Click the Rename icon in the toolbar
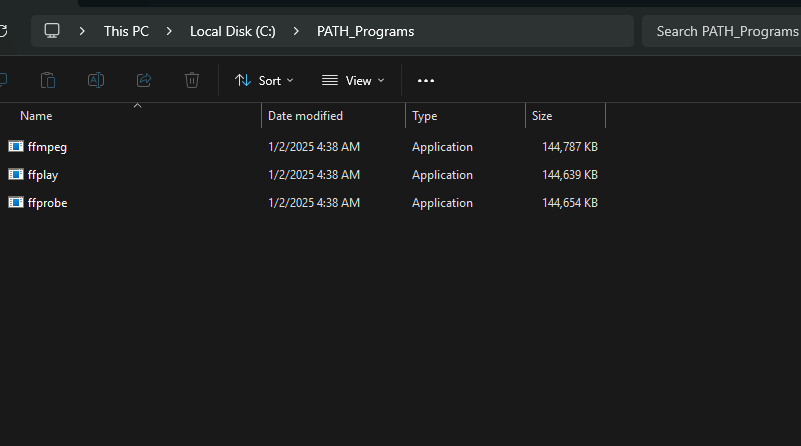This screenshot has width=801, height=446. (x=96, y=80)
